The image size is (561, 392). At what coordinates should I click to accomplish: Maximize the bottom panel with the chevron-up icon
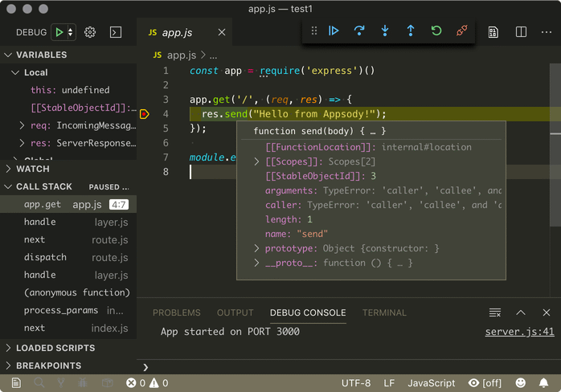tap(521, 312)
